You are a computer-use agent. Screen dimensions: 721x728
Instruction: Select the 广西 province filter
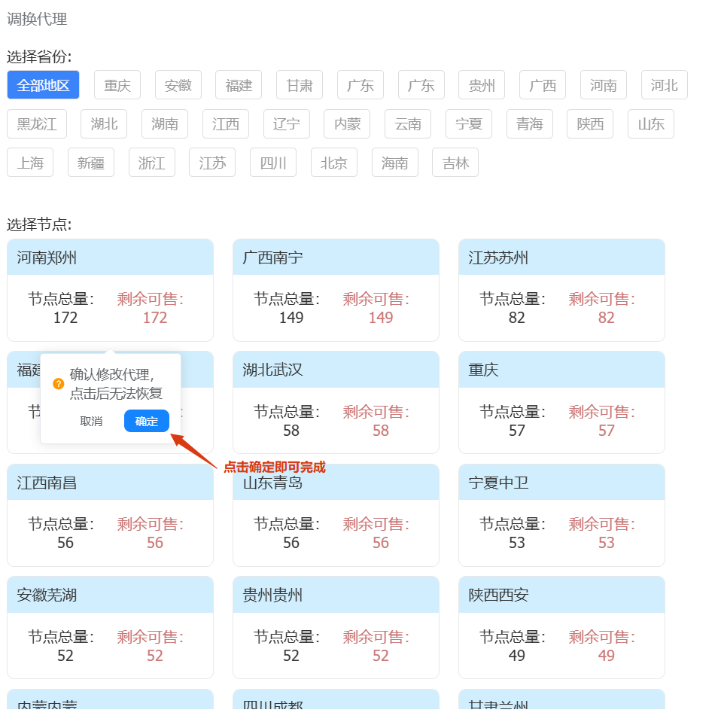(543, 85)
